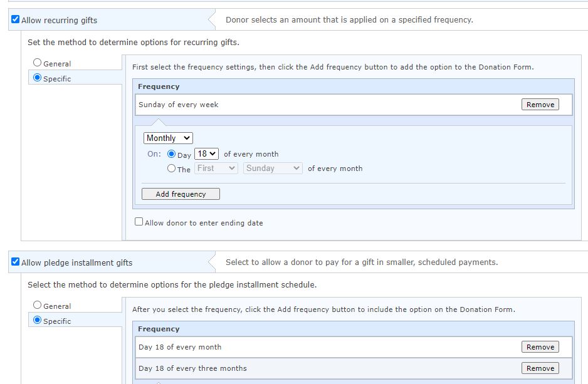
Task: Remove Day 18 of every three months
Action: pyautogui.click(x=540, y=368)
